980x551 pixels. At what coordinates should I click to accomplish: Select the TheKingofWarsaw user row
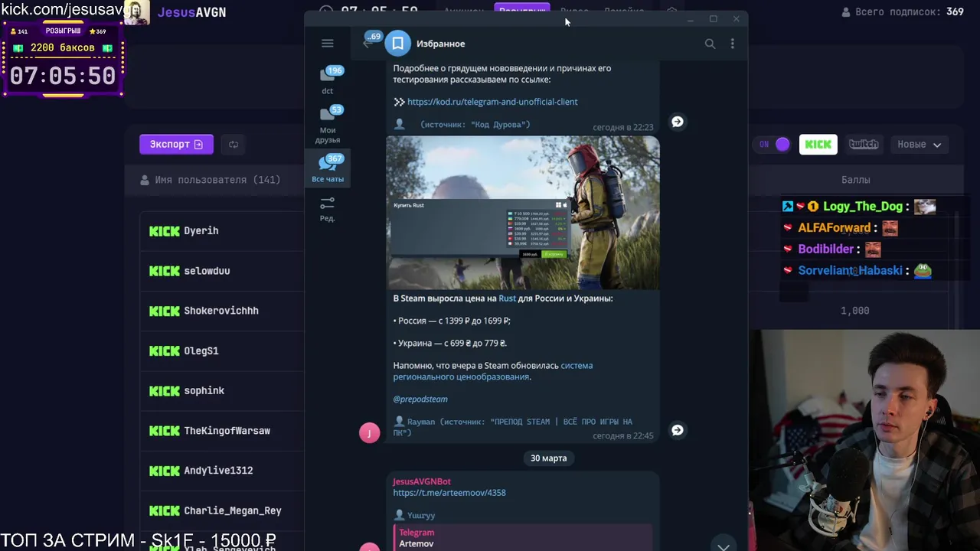coord(222,430)
